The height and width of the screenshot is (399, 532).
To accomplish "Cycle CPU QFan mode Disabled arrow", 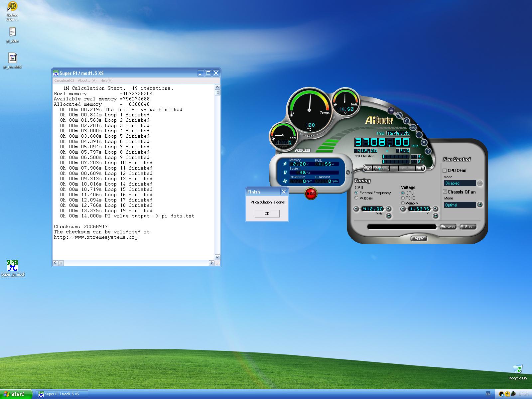I will coord(480,183).
